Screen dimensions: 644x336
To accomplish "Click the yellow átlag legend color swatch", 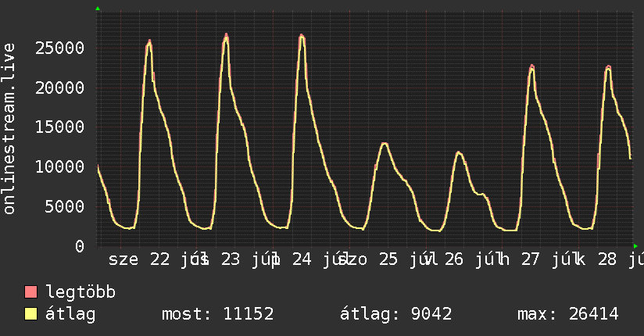I will 30,314.
